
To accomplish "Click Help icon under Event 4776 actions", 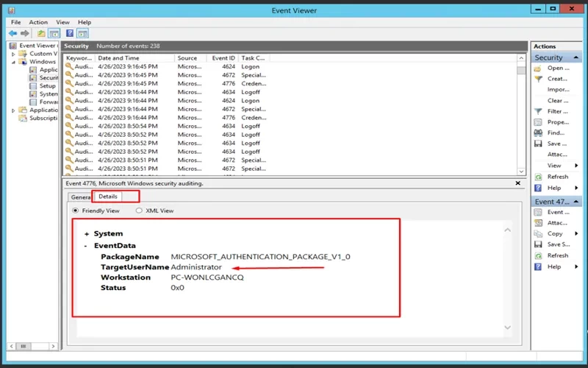I will (x=538, y=266).
